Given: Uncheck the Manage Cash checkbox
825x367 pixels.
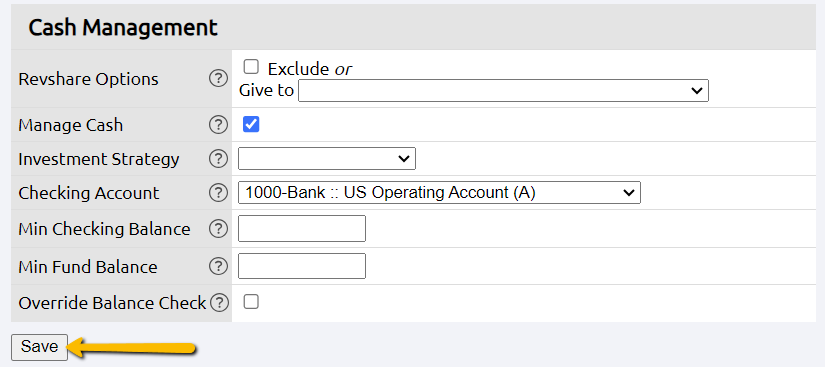Looking at the screenshot, I should [x=251, y=125].
